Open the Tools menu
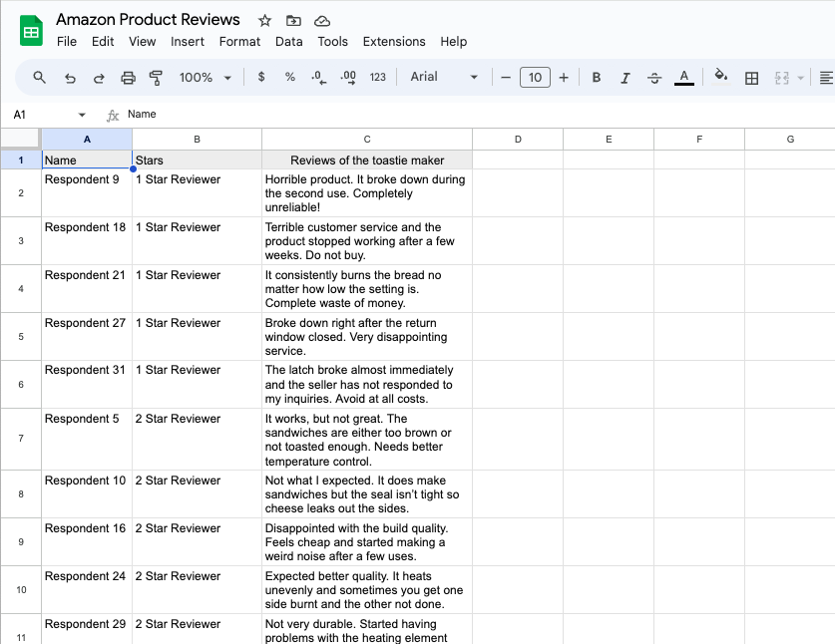This screenshot has width=835, height=644. [x=333, y=42]
